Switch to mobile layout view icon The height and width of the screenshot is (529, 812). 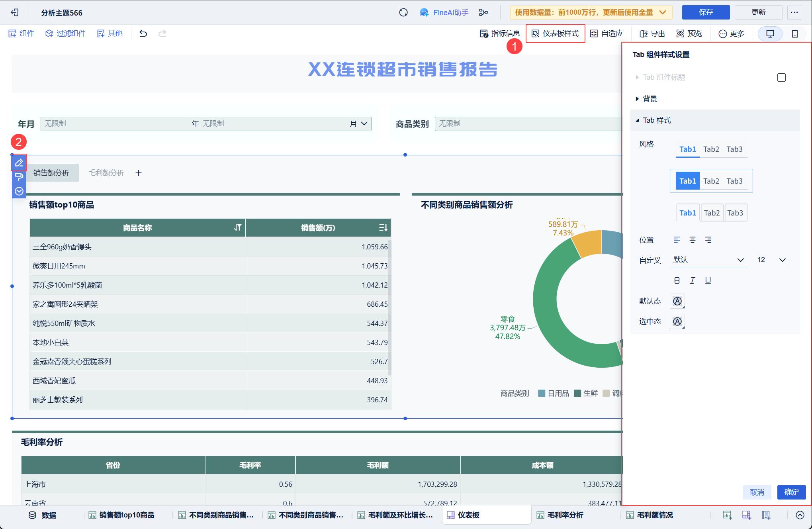pyautogui.click(x=794, y=34)
